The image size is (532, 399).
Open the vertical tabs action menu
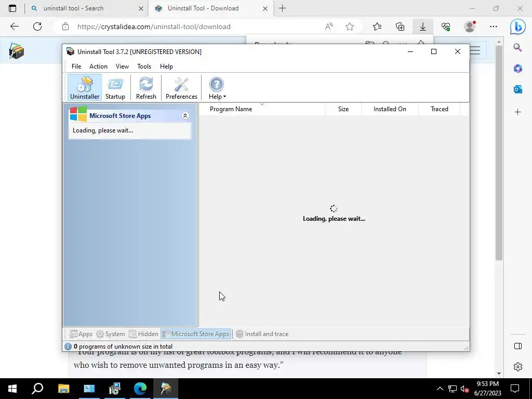(12, 8)
